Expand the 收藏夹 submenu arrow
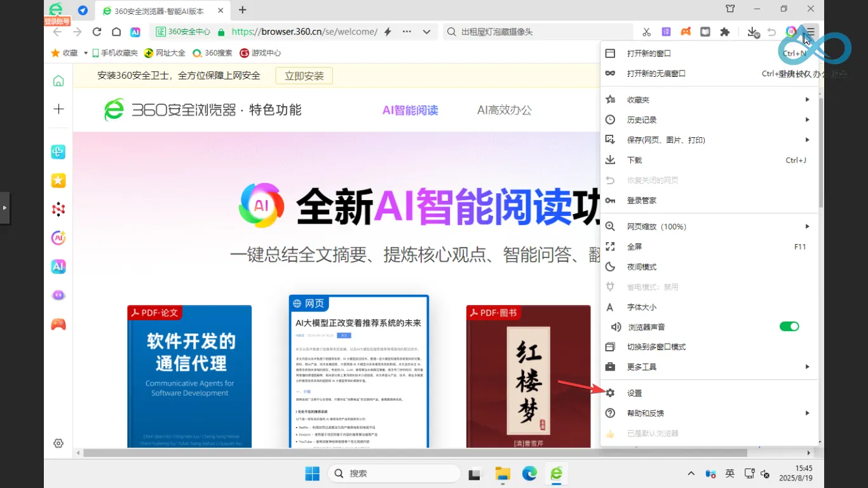 coord(808,100)
